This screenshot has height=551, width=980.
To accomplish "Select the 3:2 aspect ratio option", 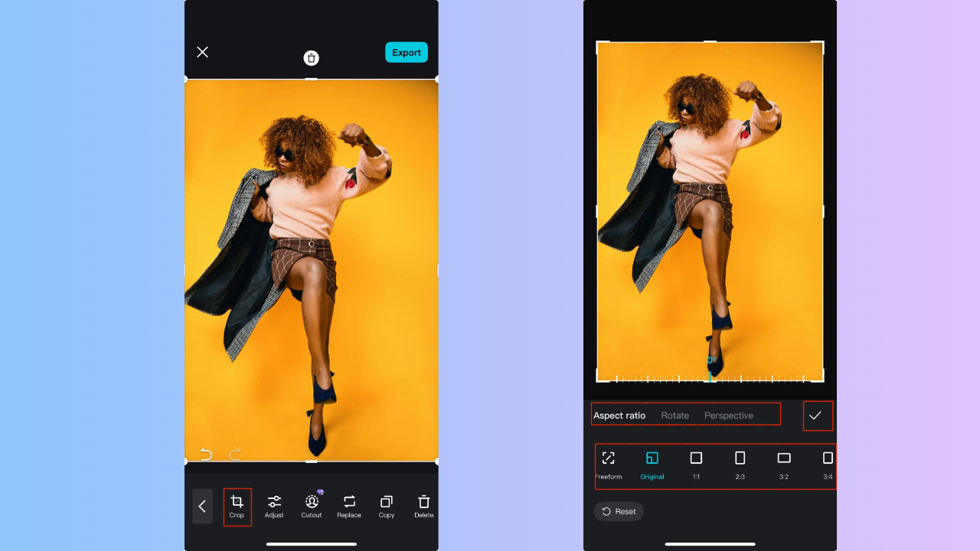I will tap(783, 463).
